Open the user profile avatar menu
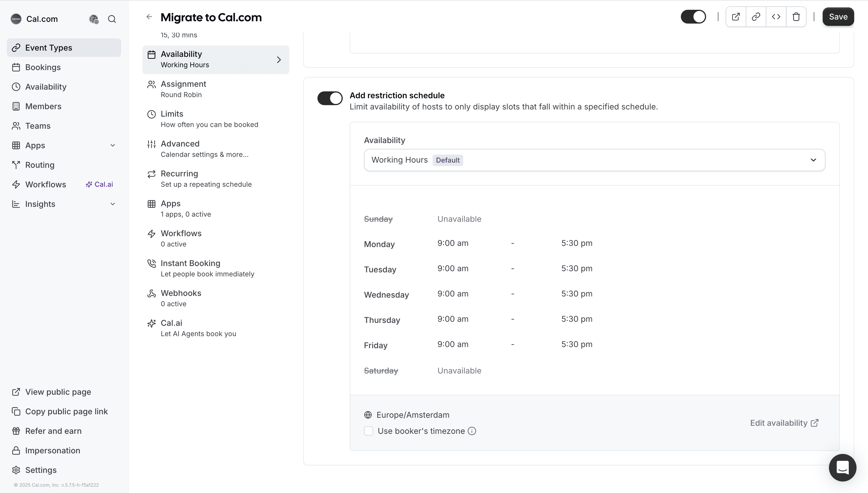 coord(94,19)
